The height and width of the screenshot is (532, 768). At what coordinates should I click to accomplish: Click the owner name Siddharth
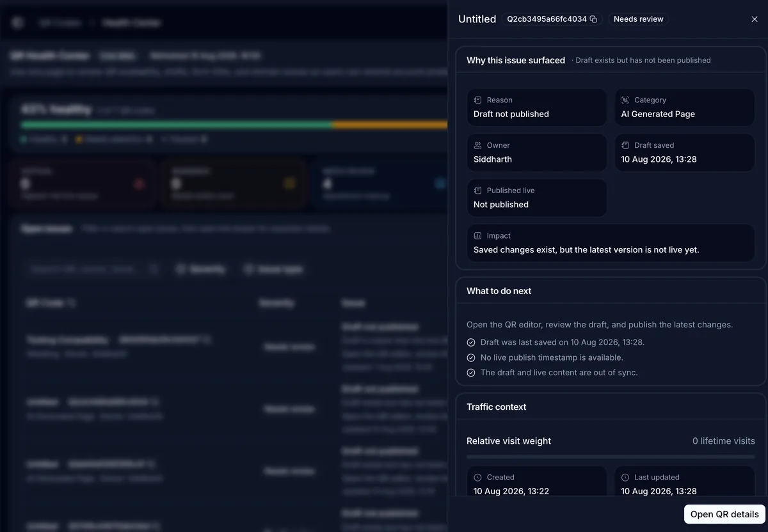click(x=493, y=159)
